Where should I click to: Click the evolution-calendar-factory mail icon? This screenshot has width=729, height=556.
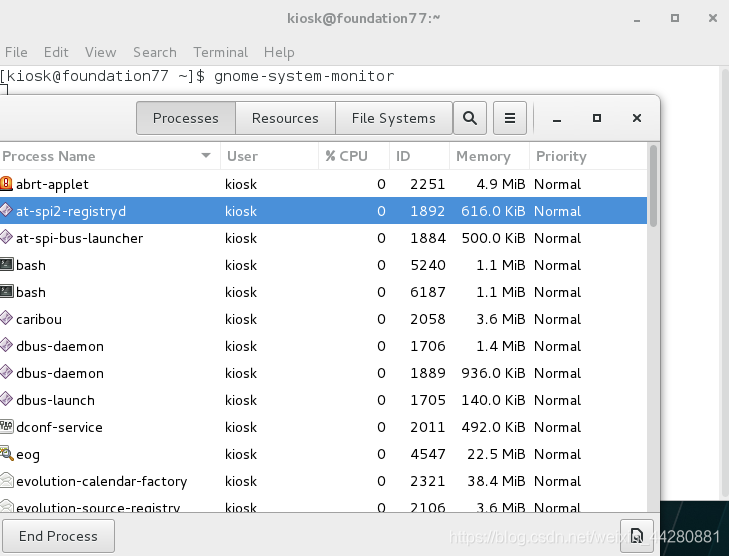click(x=6, y=480)
